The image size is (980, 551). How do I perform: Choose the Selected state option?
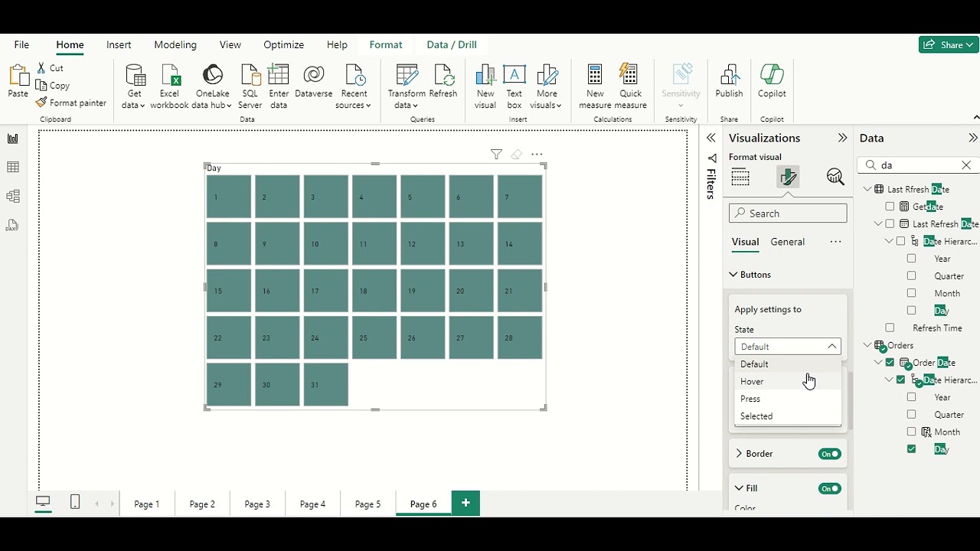tap(788, 416)
